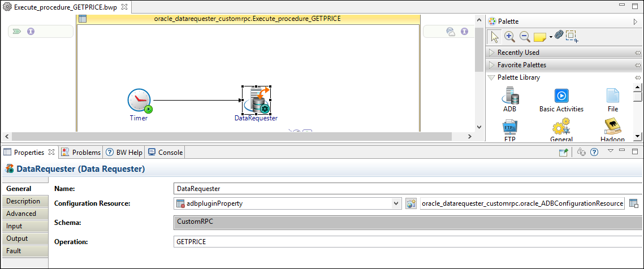Click the Palette header icon
The height and width of the screenshot is (269, 644).
pyautogui.click(x=492, y=21)
